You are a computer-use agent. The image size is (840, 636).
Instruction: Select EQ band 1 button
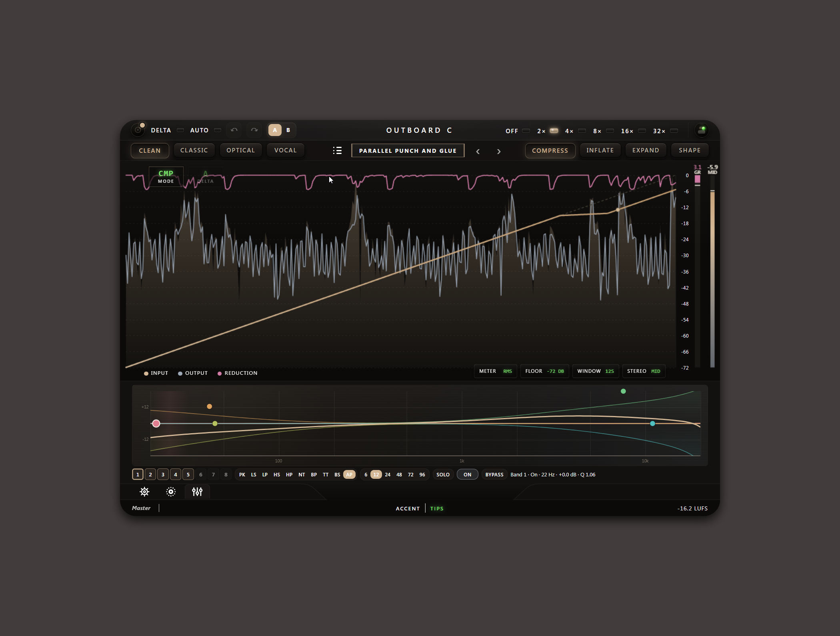[138, 474]
